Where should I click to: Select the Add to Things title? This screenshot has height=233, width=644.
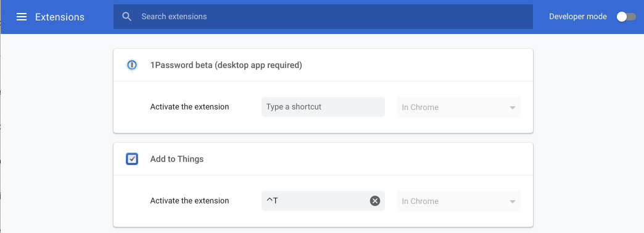click(x=177, y=159)
